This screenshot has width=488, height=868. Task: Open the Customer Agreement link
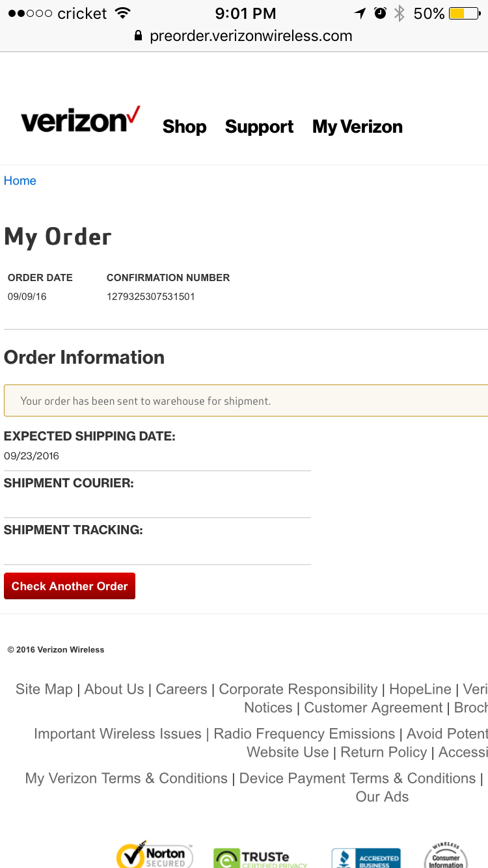point(373,707)
